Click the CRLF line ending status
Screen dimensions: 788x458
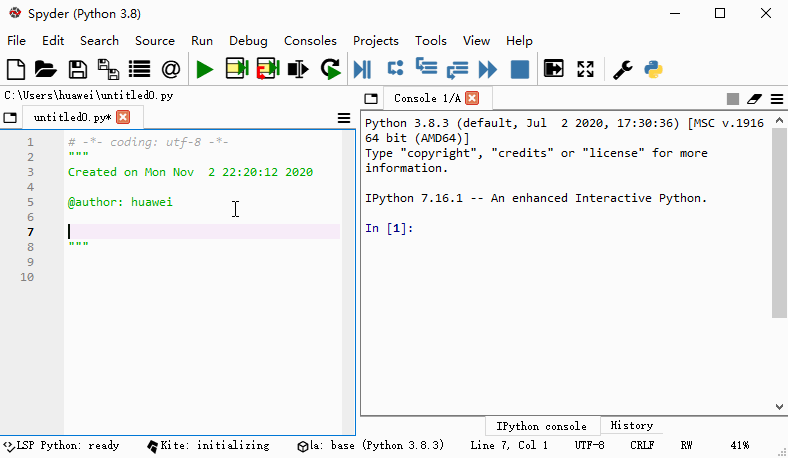[642, 446]
